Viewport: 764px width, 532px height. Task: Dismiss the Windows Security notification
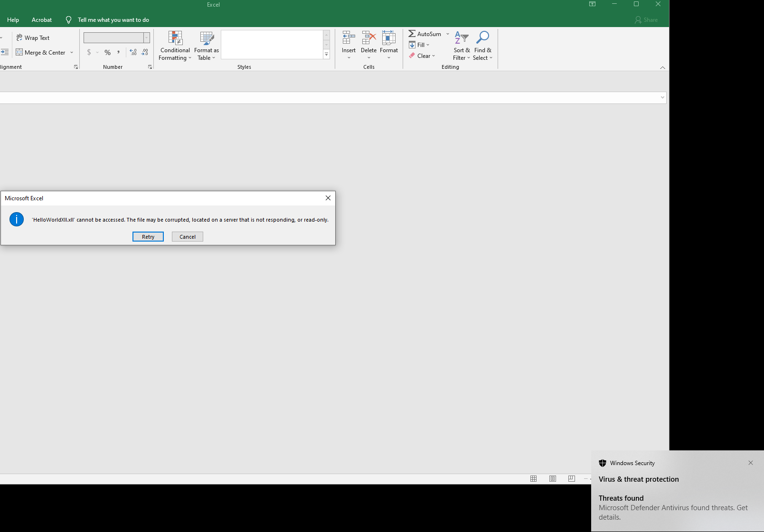point(751,463)
